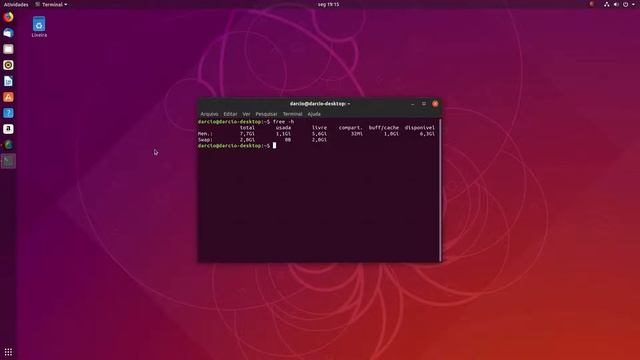Launch Firefox from the dock
Viewport: 640px width, 360px height.
8,17
